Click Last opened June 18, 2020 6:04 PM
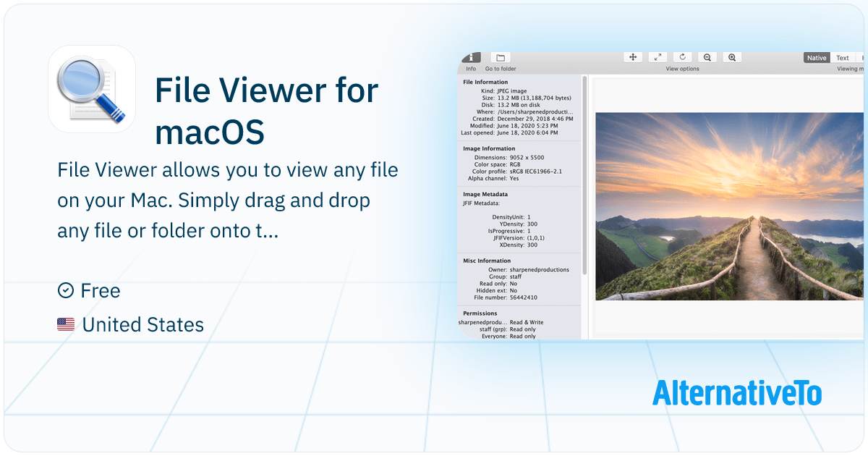 pos(529,133)
